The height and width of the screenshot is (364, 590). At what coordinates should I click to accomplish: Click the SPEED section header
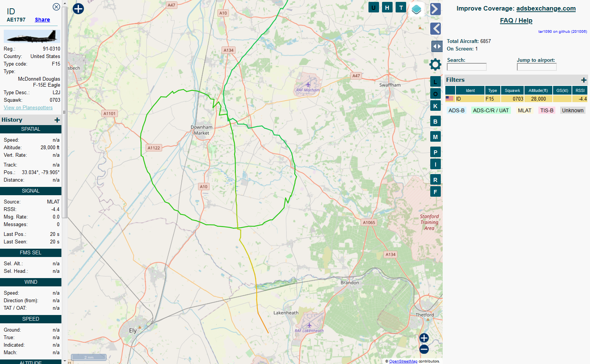click(31, 319)
